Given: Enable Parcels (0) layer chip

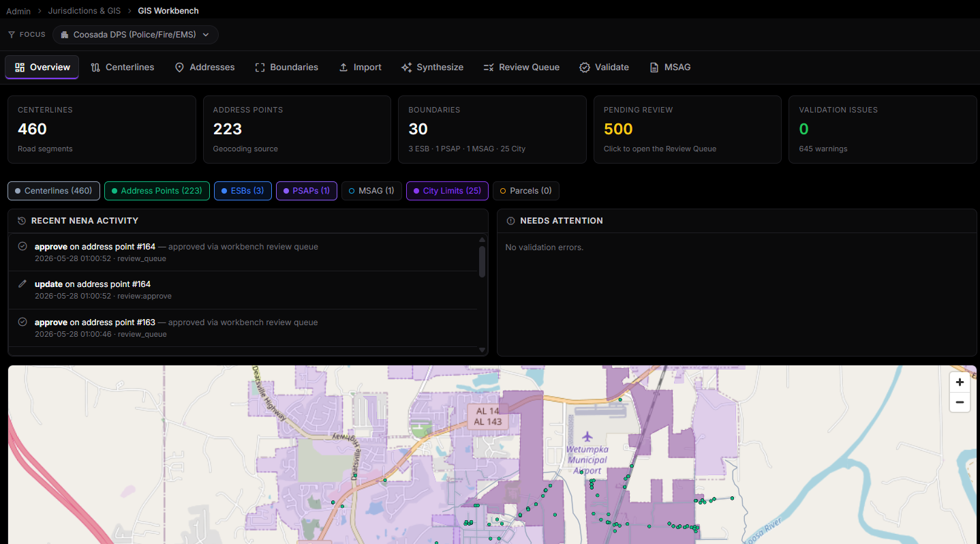Looking at the screenshot, I should point(525,191).
